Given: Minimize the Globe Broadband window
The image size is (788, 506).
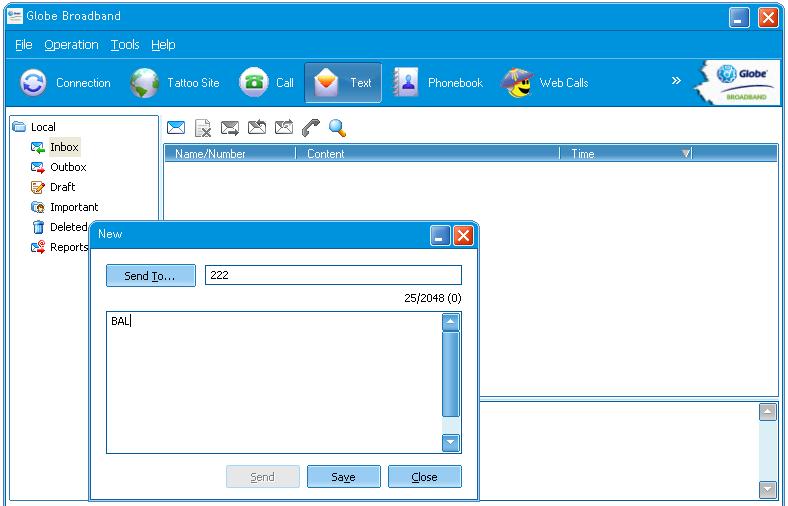Looking at the screenshot, I should [x=739, y=18].
